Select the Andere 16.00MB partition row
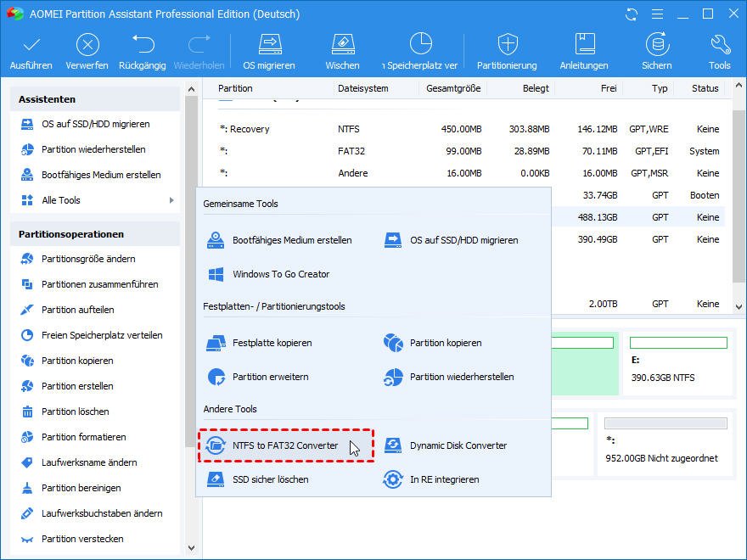 pos(469,173)
